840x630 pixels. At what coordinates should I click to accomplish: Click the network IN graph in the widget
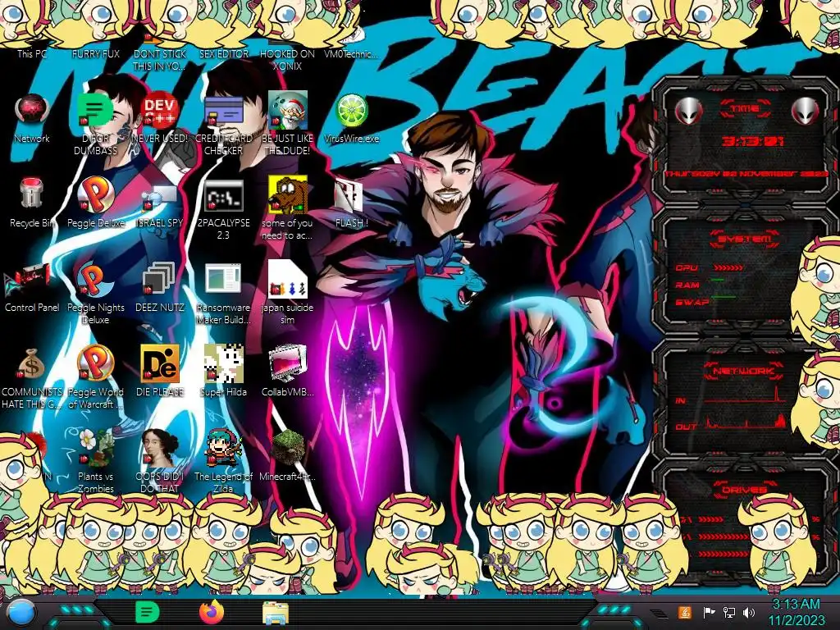coord(745,395)
